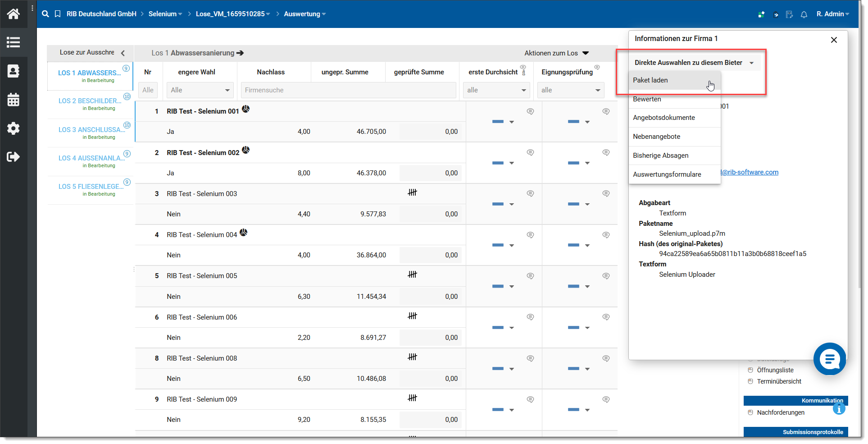868x444 pixels.
Task: Open the home icon in sidebar
Action: pos(13,14)
